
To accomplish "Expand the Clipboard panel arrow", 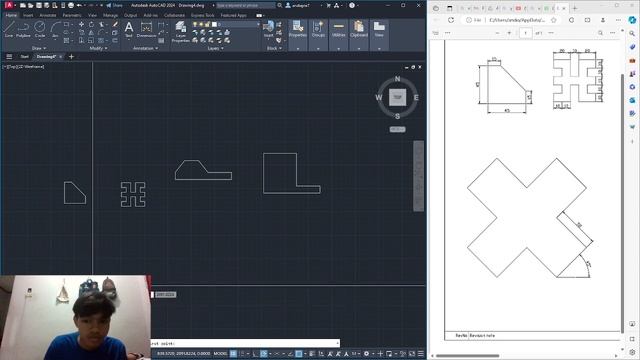I will [359, 49].
